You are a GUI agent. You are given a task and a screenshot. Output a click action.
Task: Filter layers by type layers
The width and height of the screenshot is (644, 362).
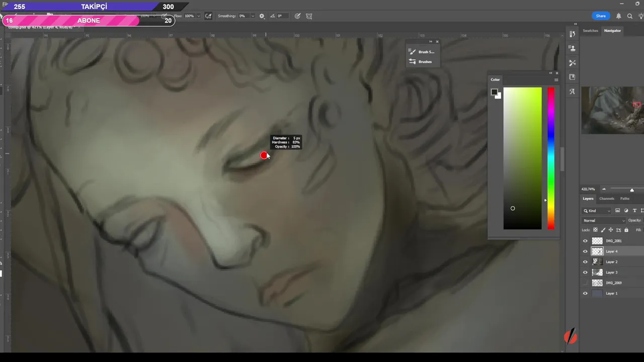pos(634,211)
